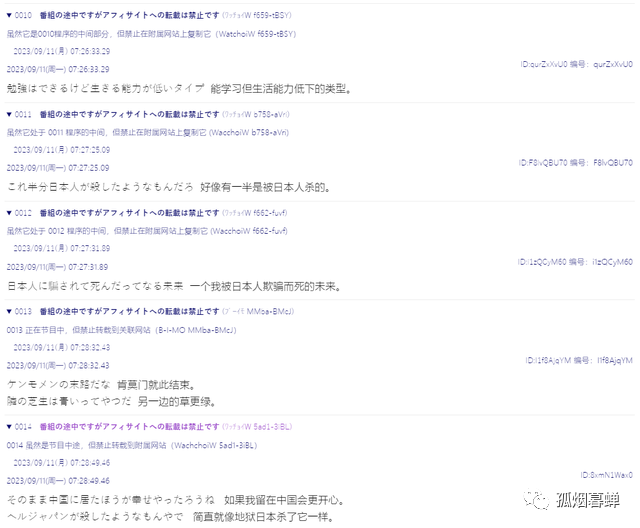
Task: Open post number 0014 link
Action: pos(23,427)
